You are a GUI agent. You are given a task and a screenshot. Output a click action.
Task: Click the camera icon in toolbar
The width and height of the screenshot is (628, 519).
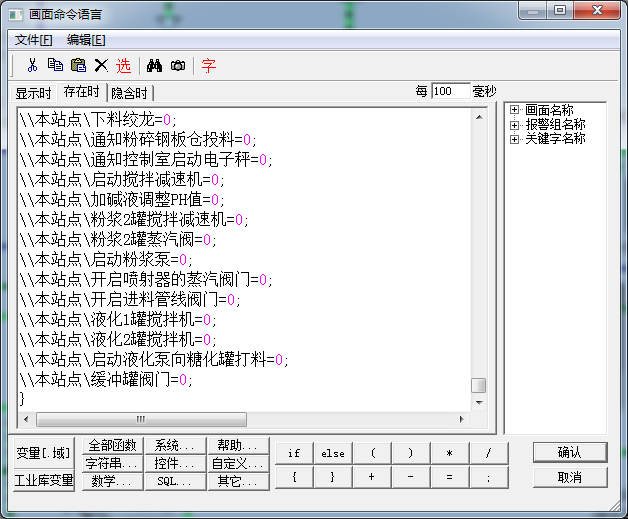[178, 65]
